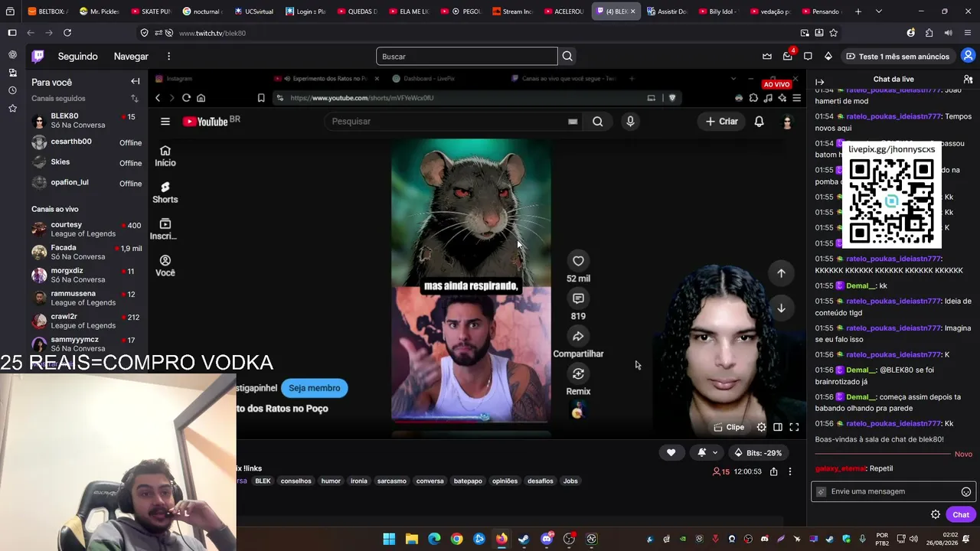Viewport: 980px width, 551px height.
Task: Open the courtesy live channel
Action: click(x=87, y=230)
